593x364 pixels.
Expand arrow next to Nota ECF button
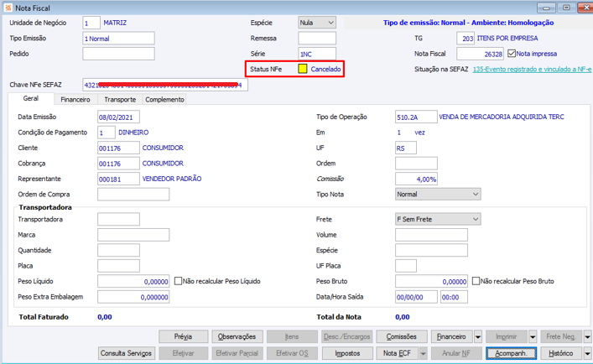coord(424,353)
